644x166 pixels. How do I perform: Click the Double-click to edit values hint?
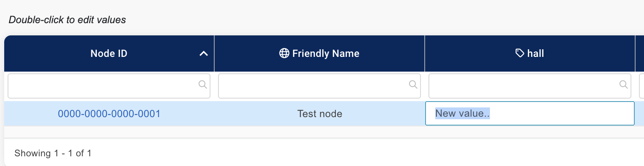tap(67, 20)
